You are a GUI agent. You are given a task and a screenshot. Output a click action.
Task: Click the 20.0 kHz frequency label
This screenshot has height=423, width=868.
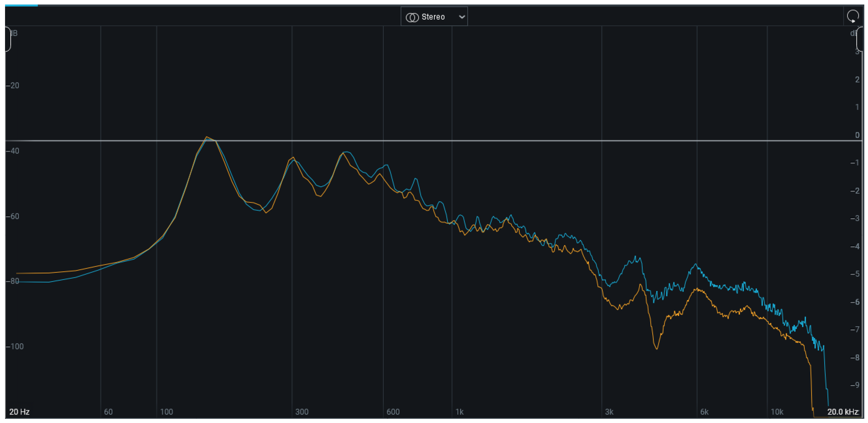point(843,412)
